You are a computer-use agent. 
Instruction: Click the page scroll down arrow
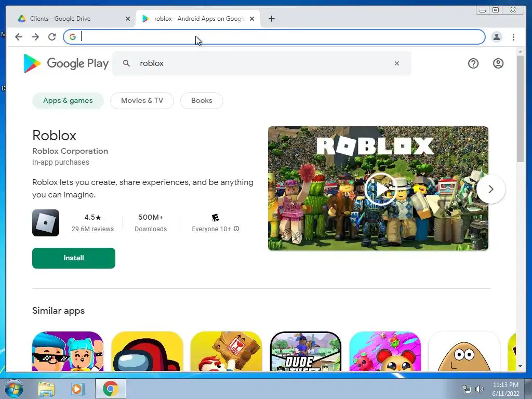pyautogui.click(x=520, y=366)
